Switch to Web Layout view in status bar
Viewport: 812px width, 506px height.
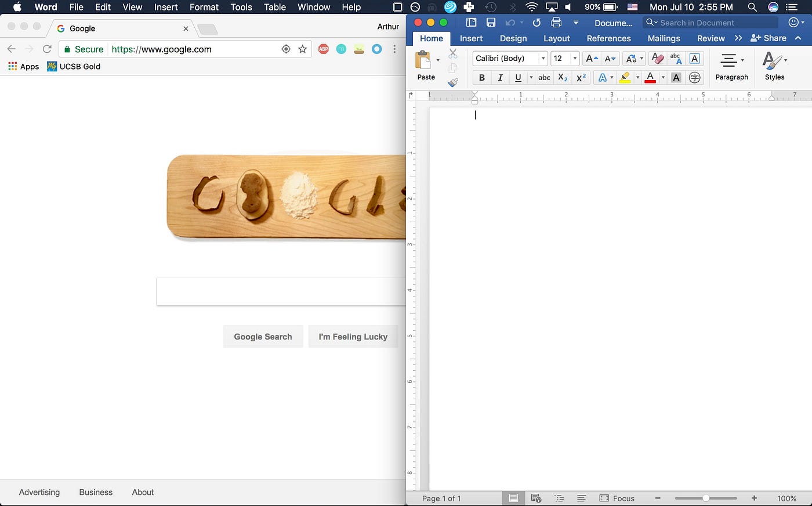(x=536, y=498)
